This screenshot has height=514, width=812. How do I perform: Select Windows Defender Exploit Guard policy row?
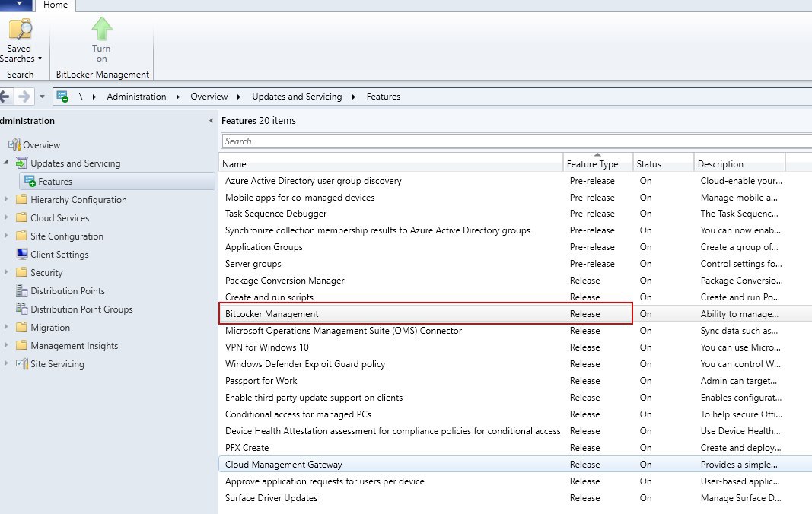click(x=515, y=364)
